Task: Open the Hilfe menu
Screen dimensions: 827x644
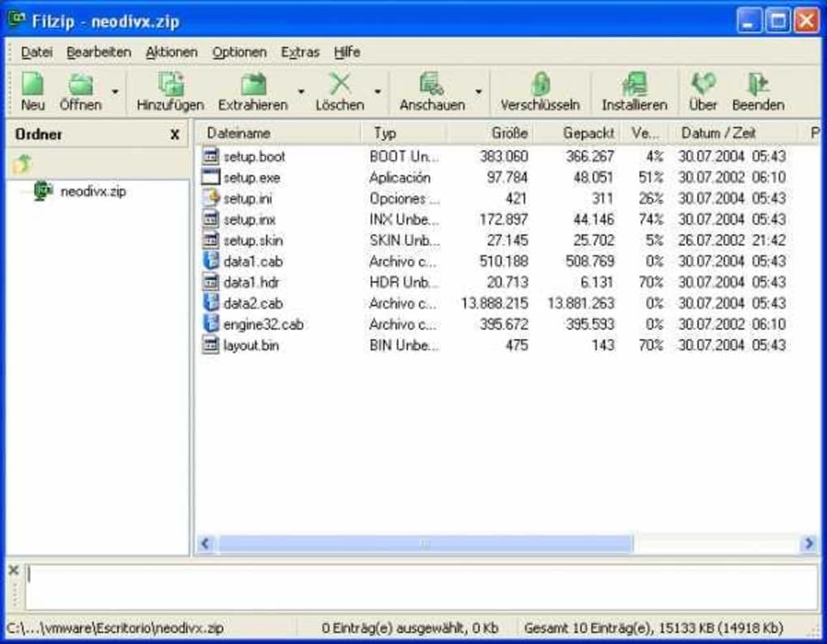Action: (x=347, y=52)
